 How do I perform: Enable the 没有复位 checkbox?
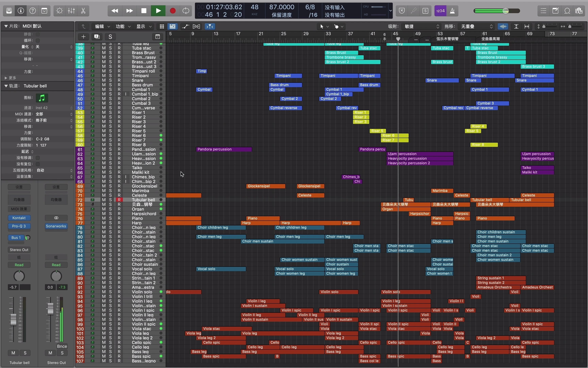point(38,164)
